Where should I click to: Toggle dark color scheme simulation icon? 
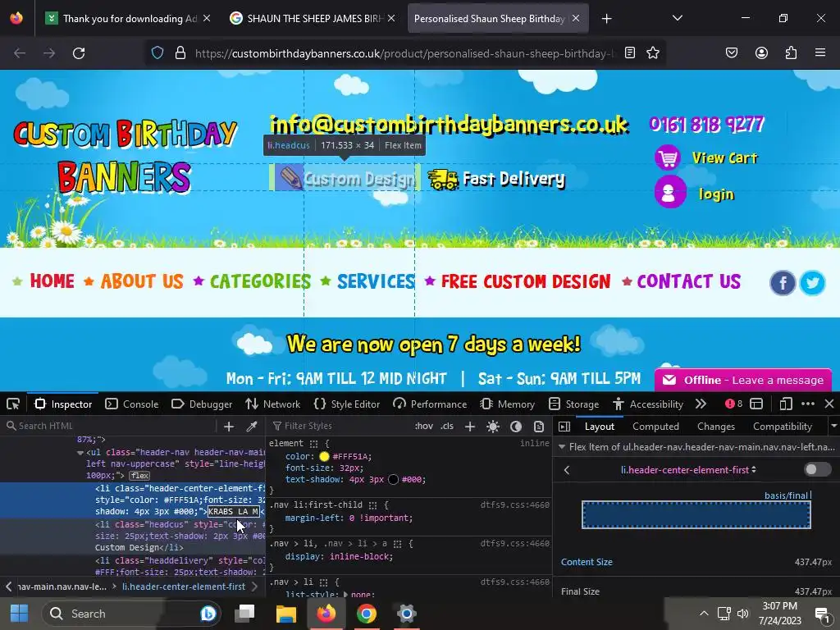pos(516,427)
